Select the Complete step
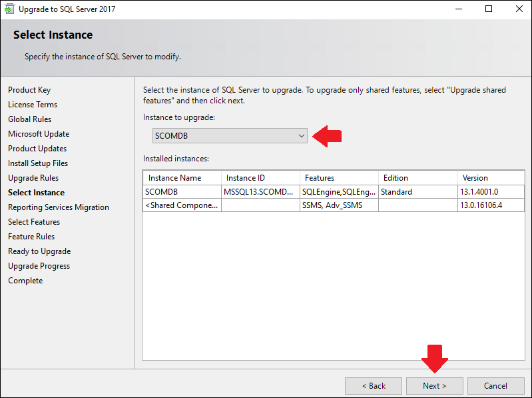This screenshot has height=398, width=532. (25, 281)
